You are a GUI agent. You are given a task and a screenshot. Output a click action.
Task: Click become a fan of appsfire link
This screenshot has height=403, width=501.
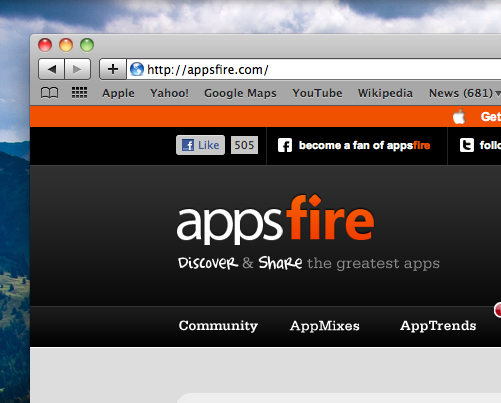click(x=364, y=145)
